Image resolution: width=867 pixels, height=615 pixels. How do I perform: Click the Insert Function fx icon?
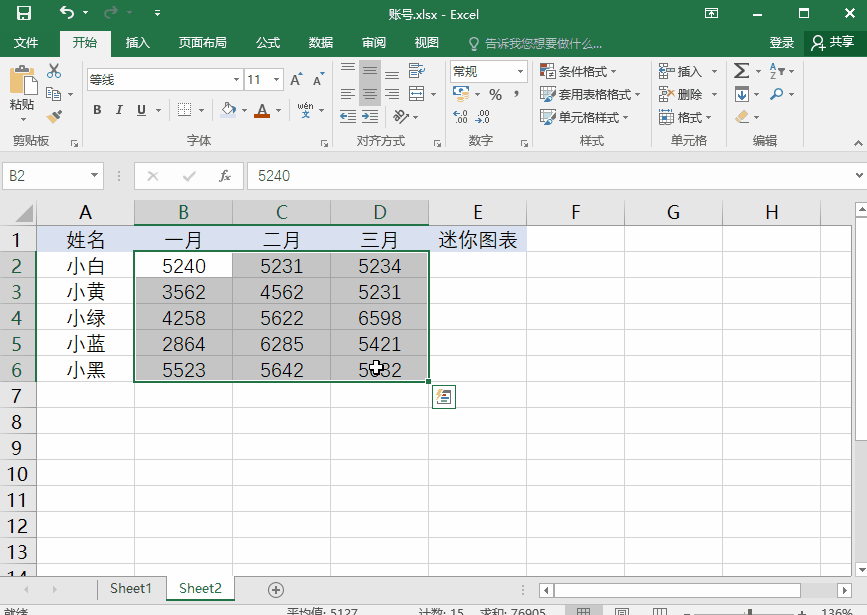pyautogui.click(x=225, y=176)
